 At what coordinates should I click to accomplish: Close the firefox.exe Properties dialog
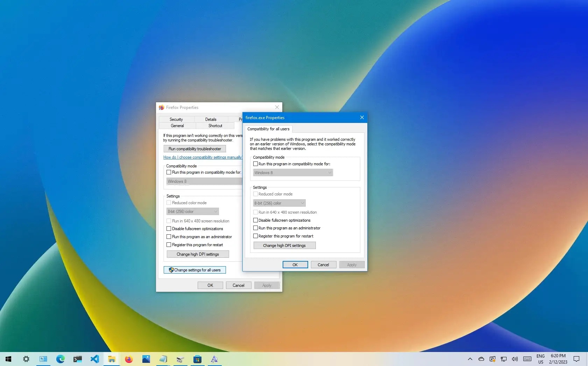click(362, 117)
